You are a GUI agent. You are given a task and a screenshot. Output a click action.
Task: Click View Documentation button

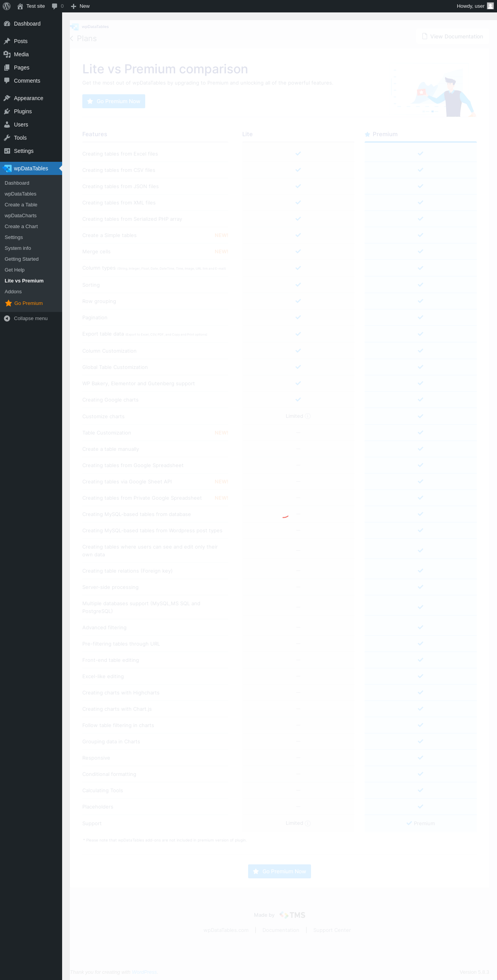(x=452, y=36)
